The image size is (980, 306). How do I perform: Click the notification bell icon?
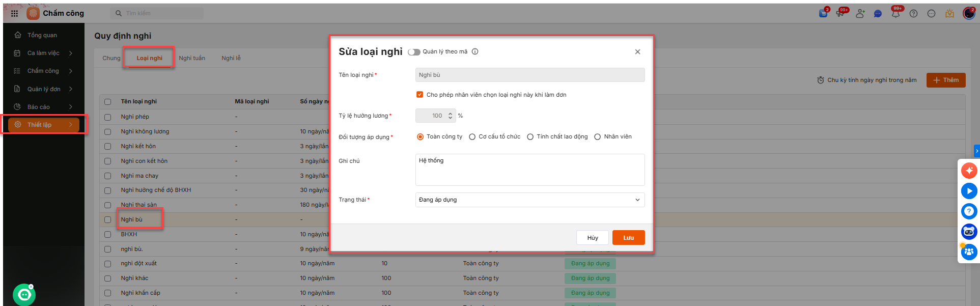pos(895,14)
